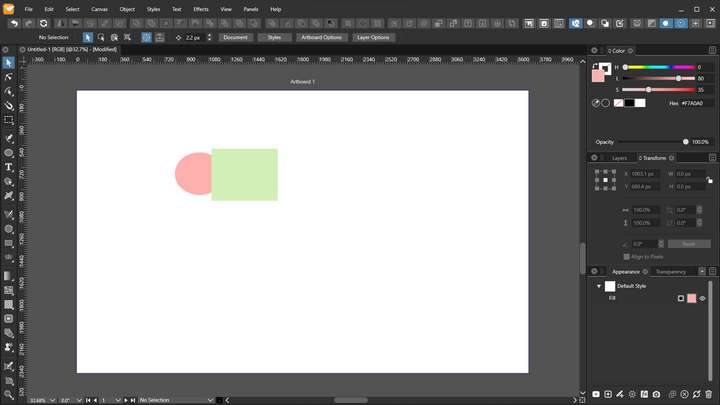This screenshot has width=720, height=405.
Task: Click the Opacity slider handle
Action: pyautogui.click(x=686, y=142)
